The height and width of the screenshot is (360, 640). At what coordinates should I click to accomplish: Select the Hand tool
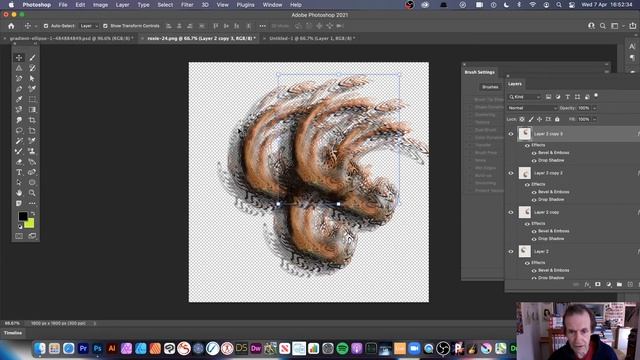[x=19, y=193]
